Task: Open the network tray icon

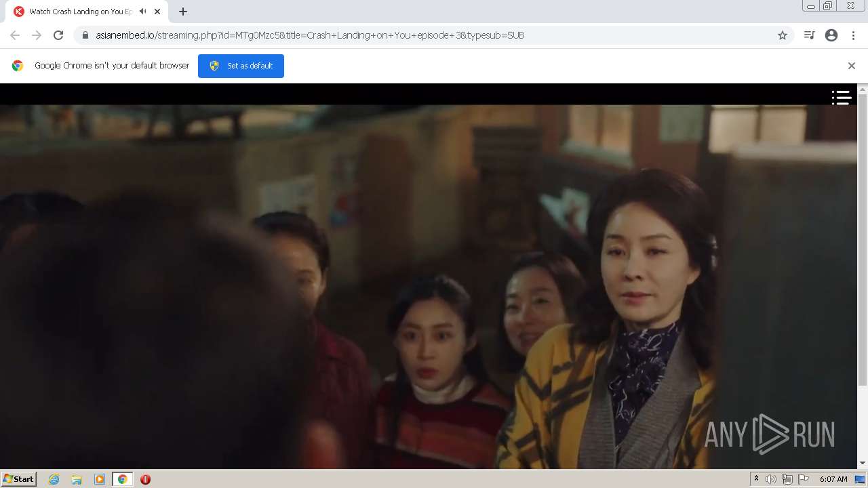Action: [x=787, y=479]
